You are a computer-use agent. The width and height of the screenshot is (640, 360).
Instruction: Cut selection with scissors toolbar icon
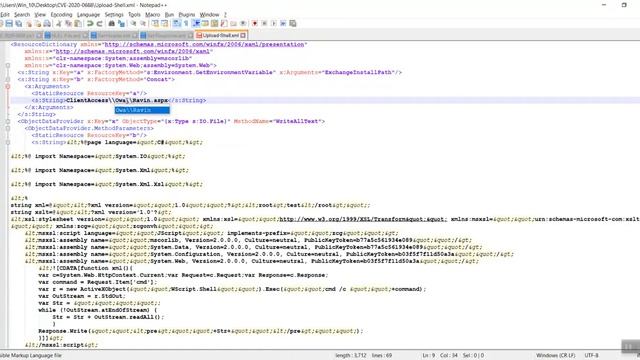click(59, 24)
